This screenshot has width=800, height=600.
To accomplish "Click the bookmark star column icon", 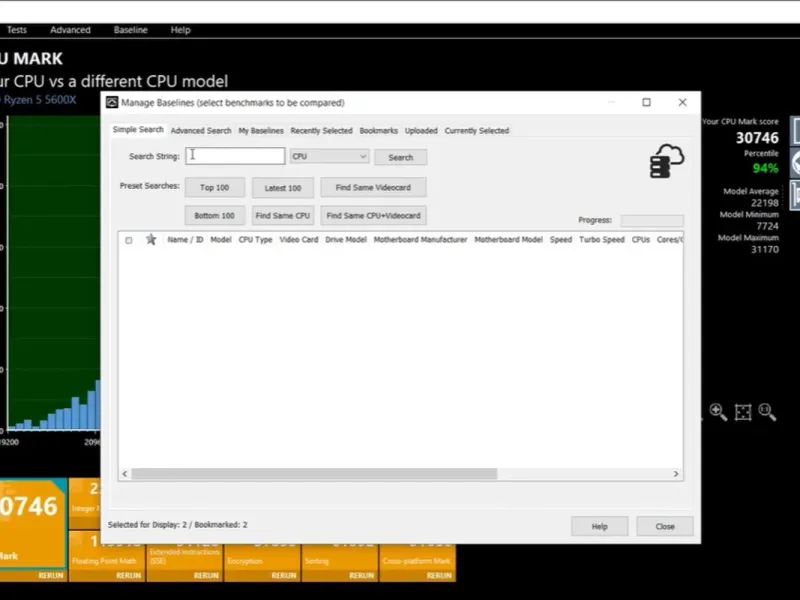I will click(x=151, y=239).
